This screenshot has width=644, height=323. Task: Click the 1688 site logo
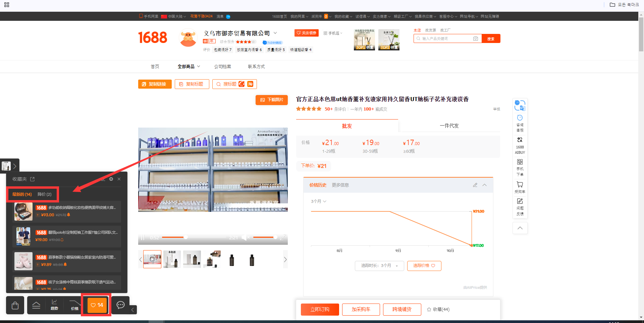tap(153, 37)
